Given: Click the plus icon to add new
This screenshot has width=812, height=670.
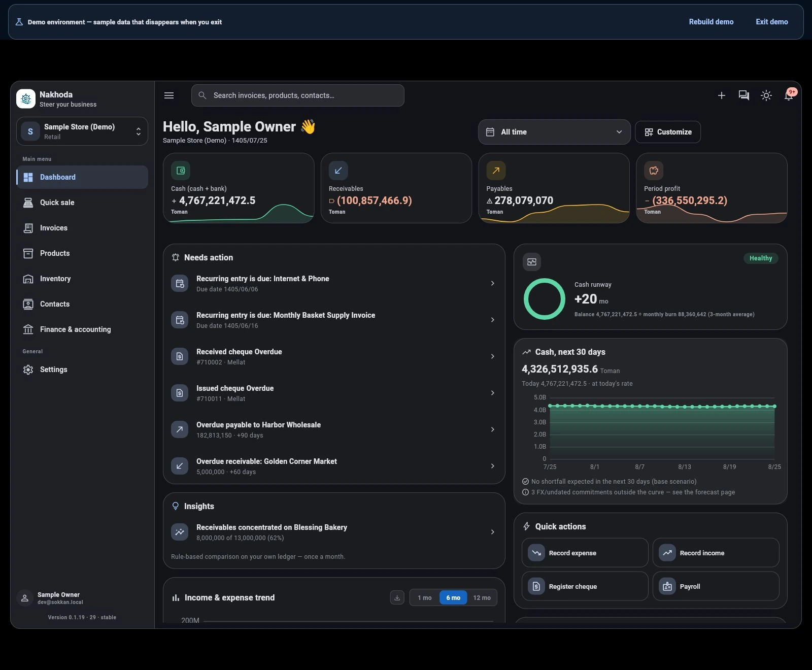Looking at the screenshot, I should click(x=721, y=95).
